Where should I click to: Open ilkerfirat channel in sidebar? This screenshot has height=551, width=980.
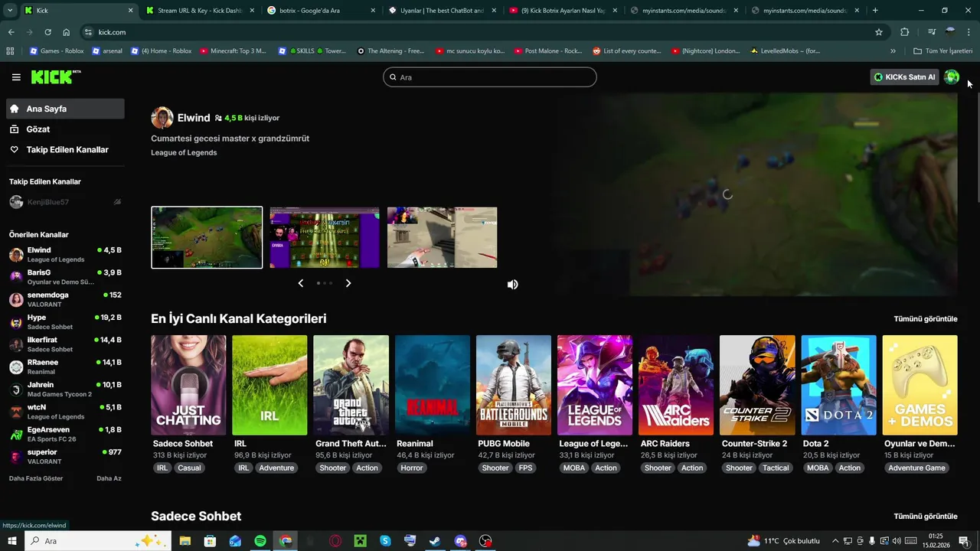[x=65, y=344]
